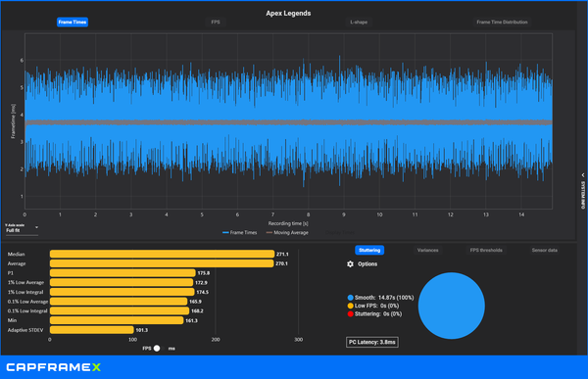Expand the System Info side panel chevron
This screenshot has height=379, width=588.
(x=583, y=175)
